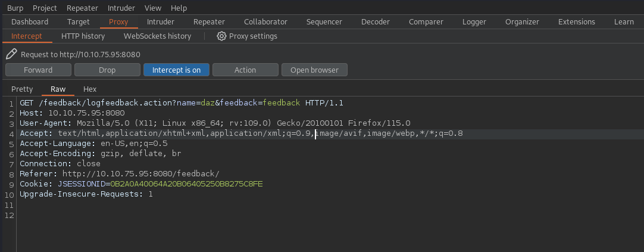Open the Burp menu
This screenshot has height=252, width=644.
coord(15,8)
